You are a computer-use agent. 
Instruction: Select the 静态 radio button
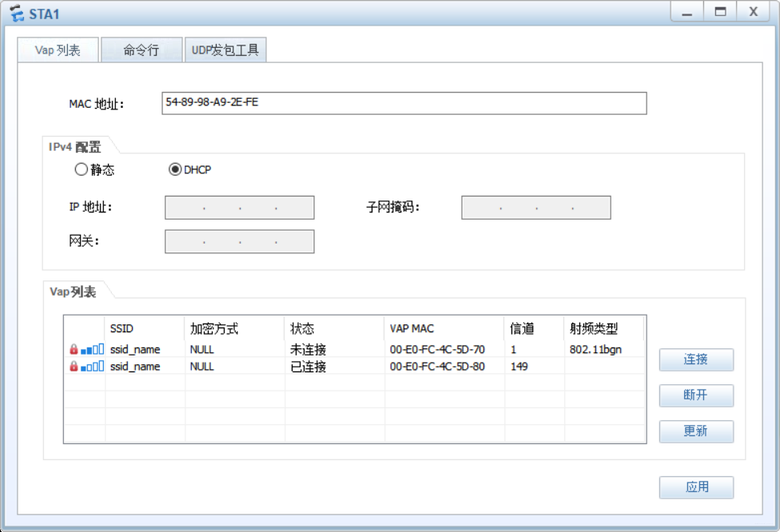(x=82, y=169)
